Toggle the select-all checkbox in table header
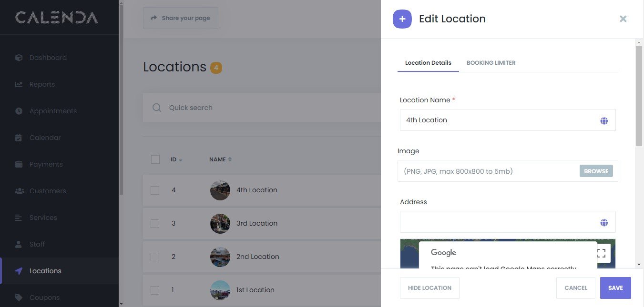This screenshot has height=307, width=644. [155, 159]
